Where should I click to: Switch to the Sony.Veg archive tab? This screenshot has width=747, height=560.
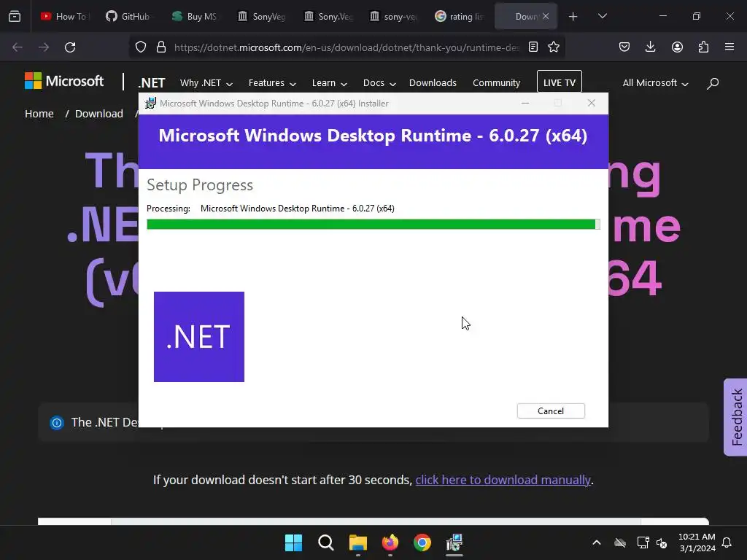click(328, 17)
